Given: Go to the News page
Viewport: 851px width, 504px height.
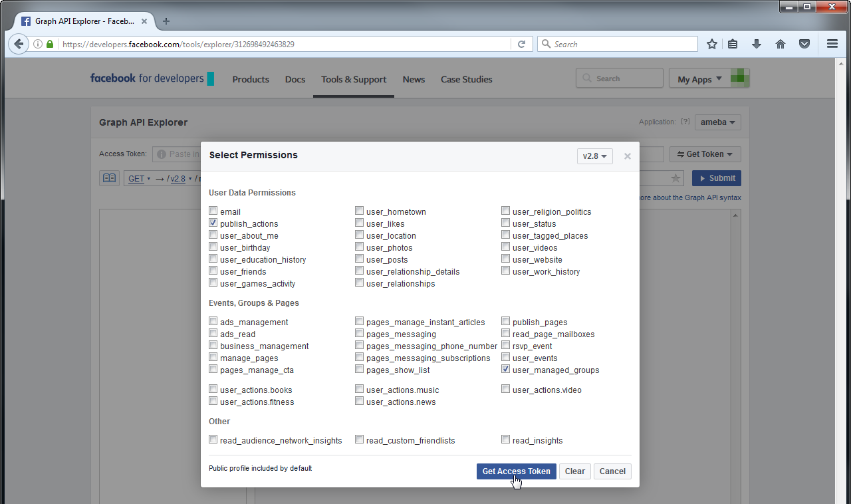Looking at the screenshot, I should coord(414,79).
